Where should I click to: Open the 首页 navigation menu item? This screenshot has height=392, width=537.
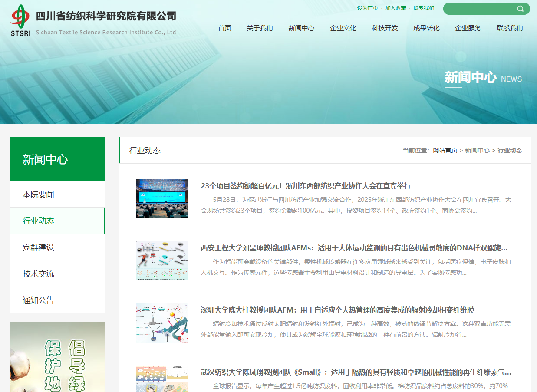224,28
